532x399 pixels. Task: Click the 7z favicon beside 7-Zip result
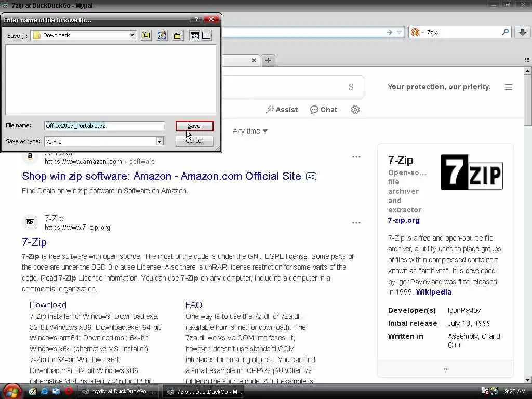(30, 222)
